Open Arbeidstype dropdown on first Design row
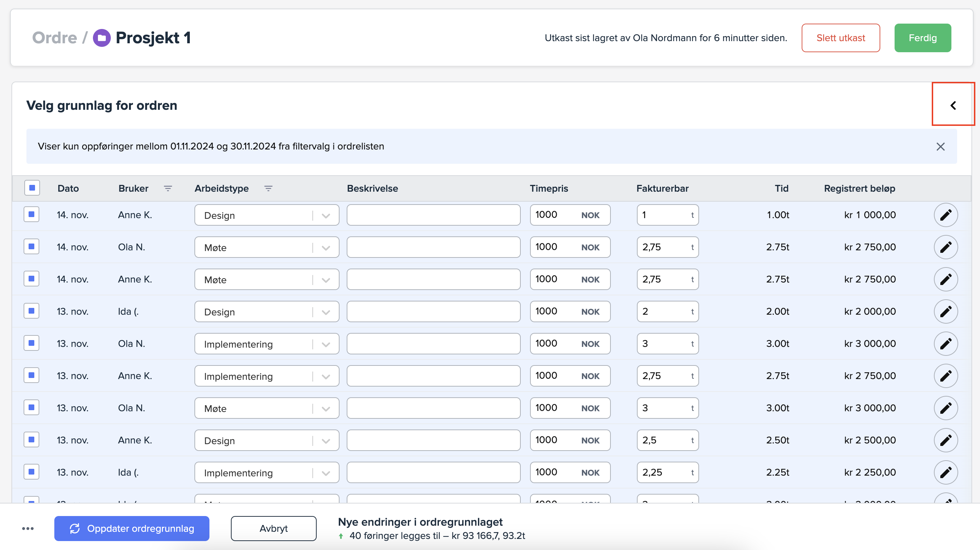Viewport: 980px width, 550px height. click(x=325, y=215)
